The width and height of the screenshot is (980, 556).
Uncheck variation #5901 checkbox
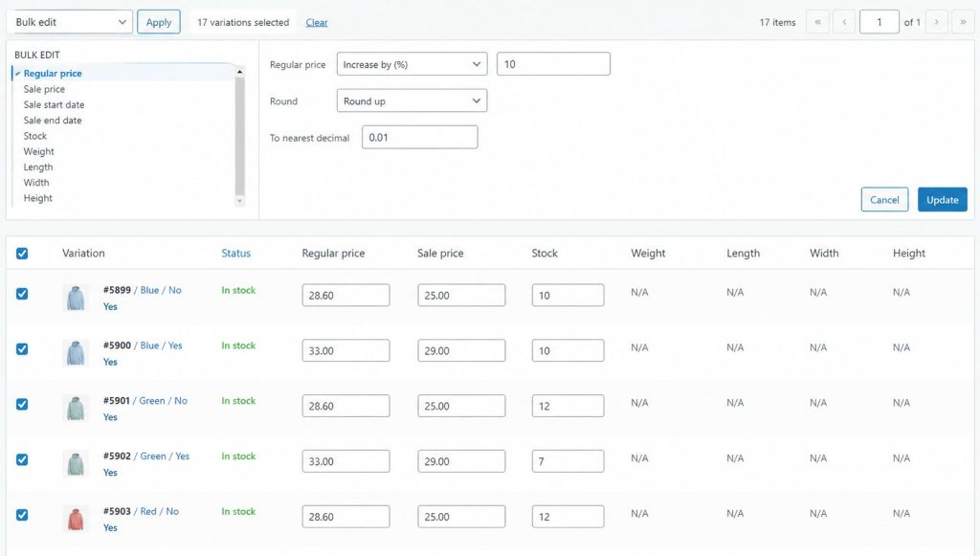tap(22, 404)
